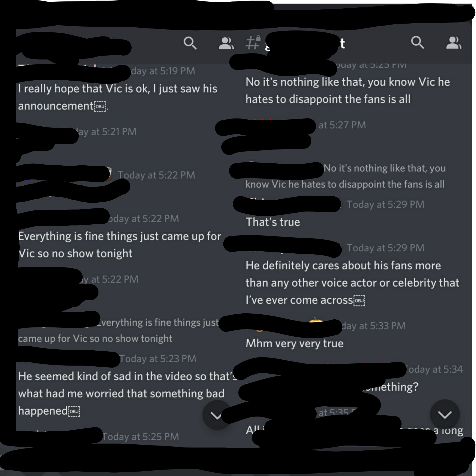Open search in the right chat panel

[x=417, y=42]
